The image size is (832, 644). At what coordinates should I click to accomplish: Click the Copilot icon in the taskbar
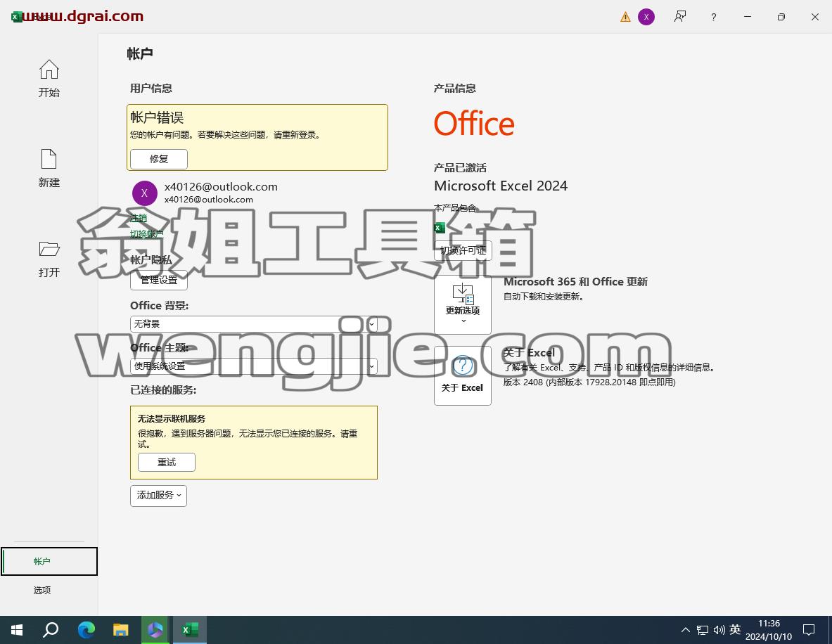pyautogui.click(x=155, y=630)
